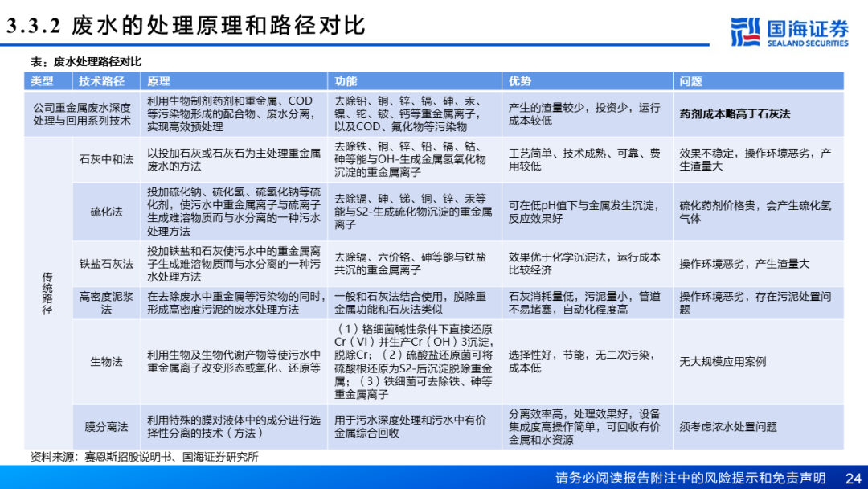Select the 公司重金属废水深度处理与回用系列技术 cell
Viewport: 868px width, 489px height.
point(82,114)
